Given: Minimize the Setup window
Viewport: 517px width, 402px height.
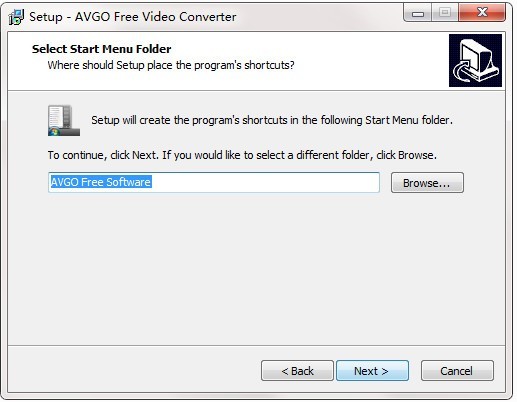Looking at the screenshot, I should (418, 13).
